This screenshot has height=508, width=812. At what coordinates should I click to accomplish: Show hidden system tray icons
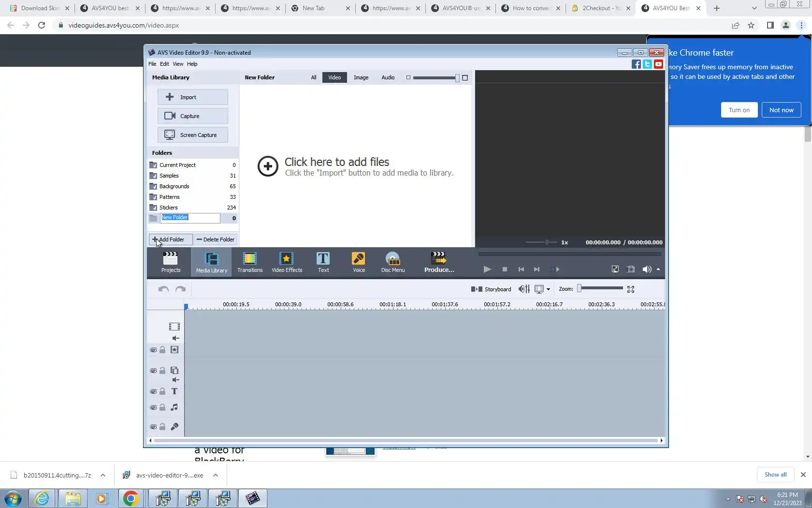pos(728,499)
